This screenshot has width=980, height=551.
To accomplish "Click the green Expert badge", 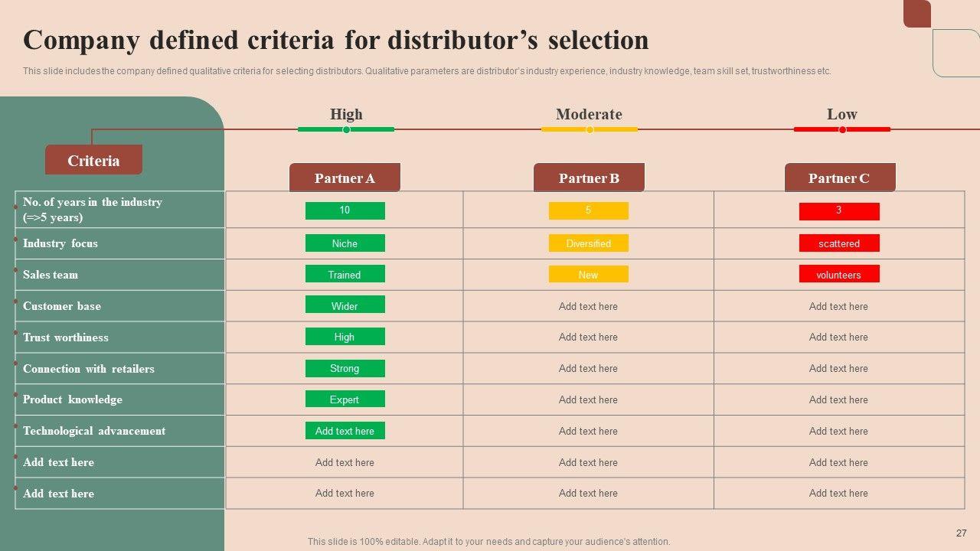I will (x=345, y=399).
